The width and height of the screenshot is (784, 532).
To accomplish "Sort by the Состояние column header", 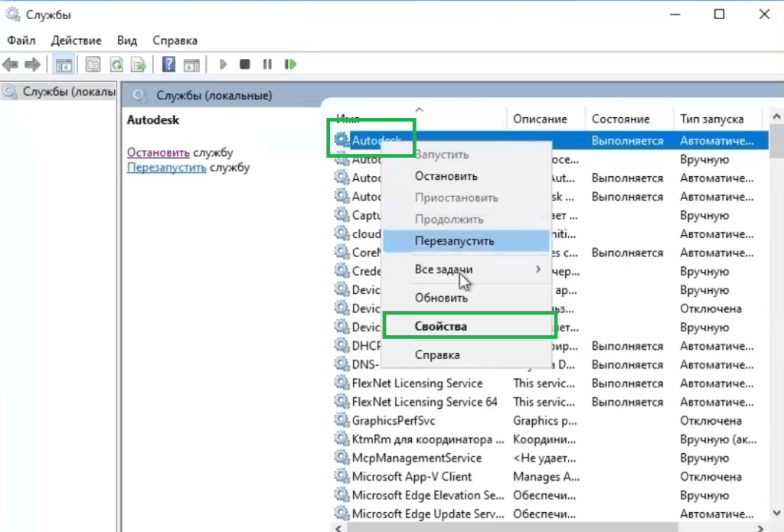I will point(620,119).
